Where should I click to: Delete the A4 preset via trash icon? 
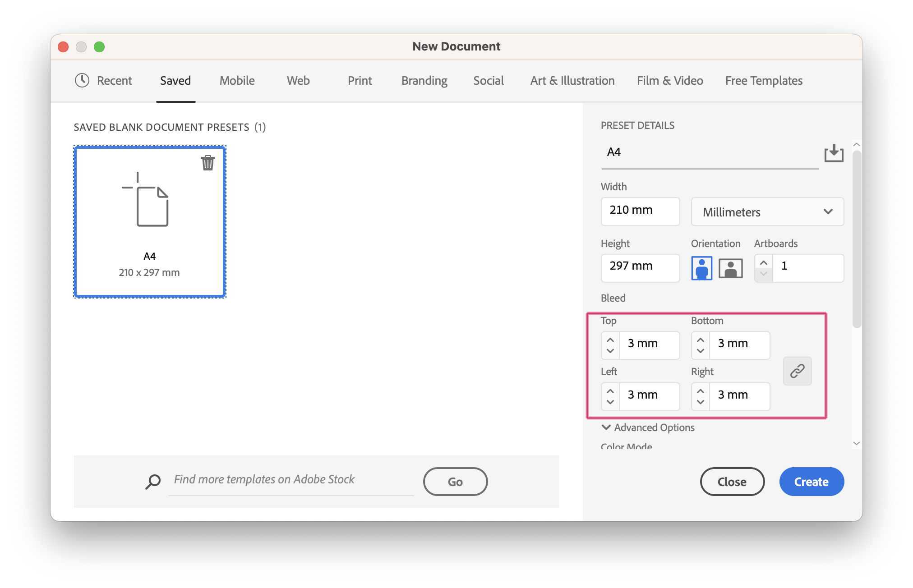coord(208,164)
